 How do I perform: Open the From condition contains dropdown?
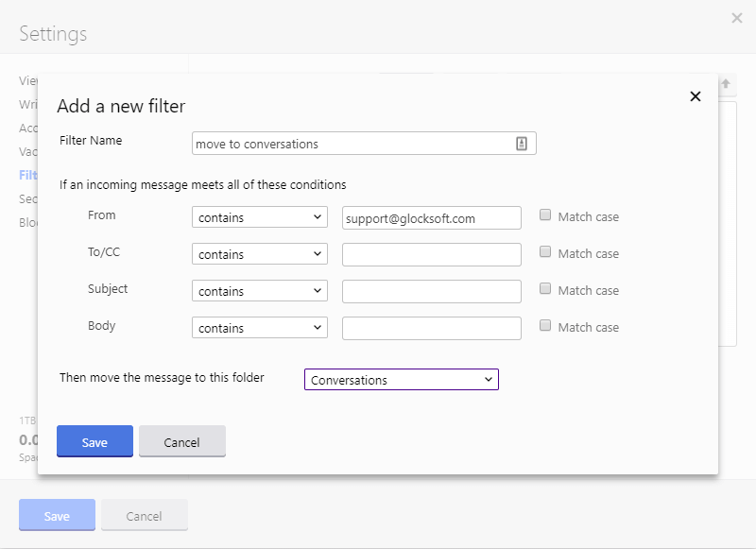pos(259,216)
